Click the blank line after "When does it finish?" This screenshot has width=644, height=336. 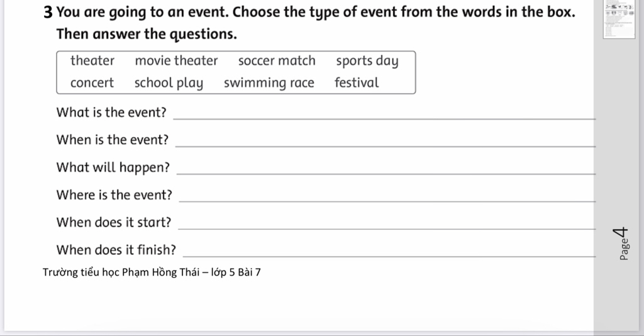[389, 256]
